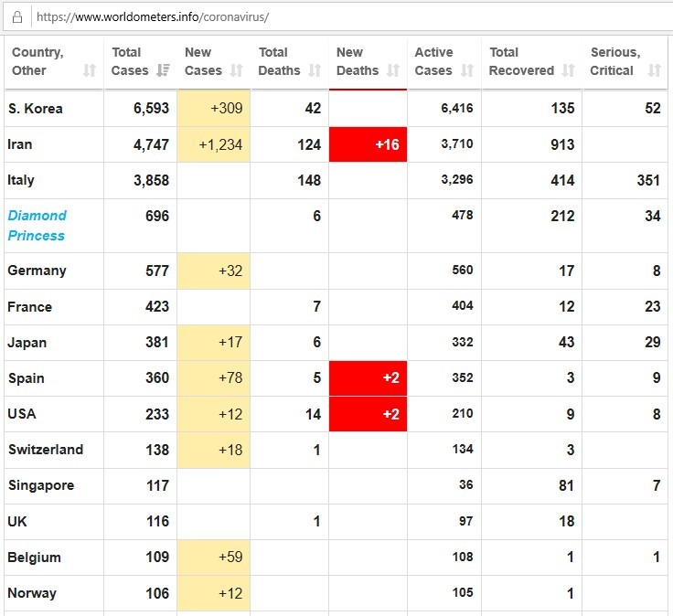Click Total Cases sort icon

163,70
